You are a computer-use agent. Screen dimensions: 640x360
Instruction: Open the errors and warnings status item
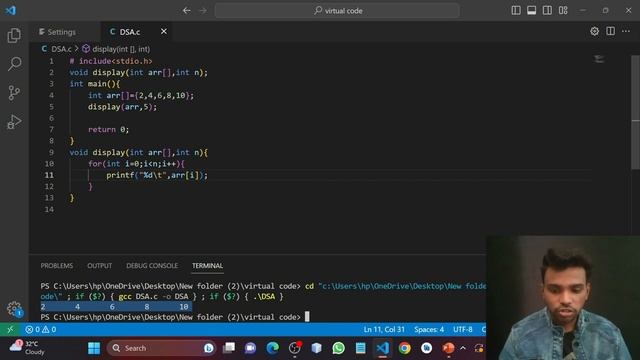tap(40, 329)
